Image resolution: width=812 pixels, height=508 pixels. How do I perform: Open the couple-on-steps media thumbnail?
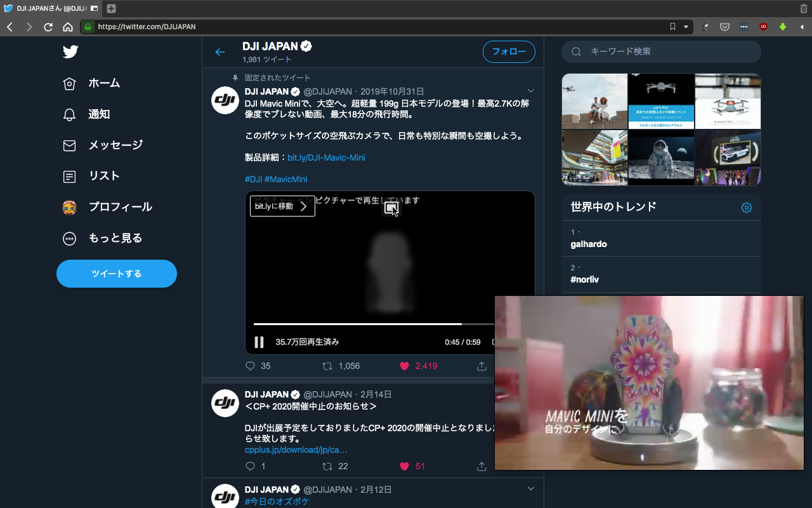point(594,102)
